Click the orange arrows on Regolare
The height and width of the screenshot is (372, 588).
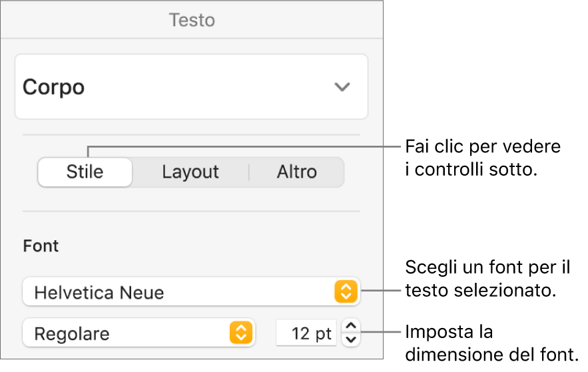pyautogui.click(x=241, y=333)
